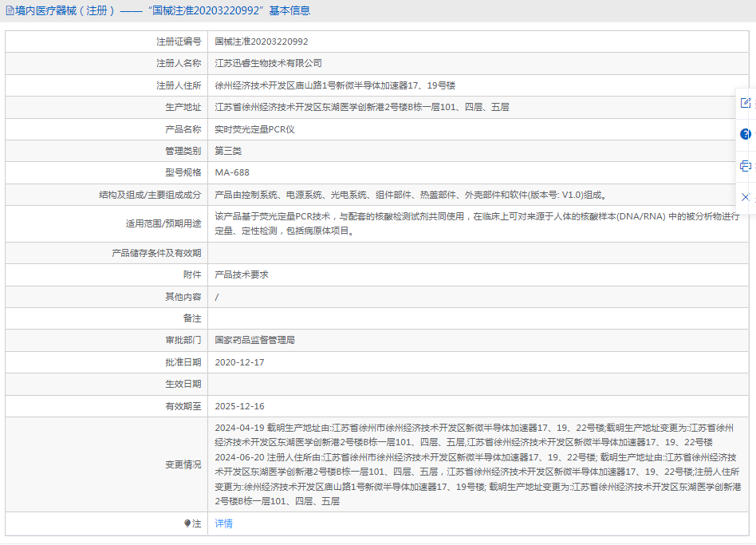
Task: Click the 注册人住所 label
Action: (179, 85)
